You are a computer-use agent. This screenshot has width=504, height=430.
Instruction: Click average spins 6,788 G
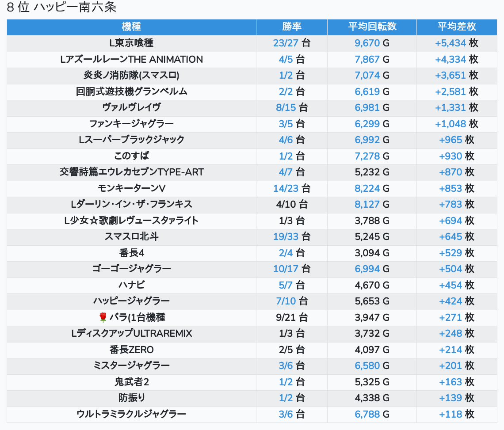[372, 415]
